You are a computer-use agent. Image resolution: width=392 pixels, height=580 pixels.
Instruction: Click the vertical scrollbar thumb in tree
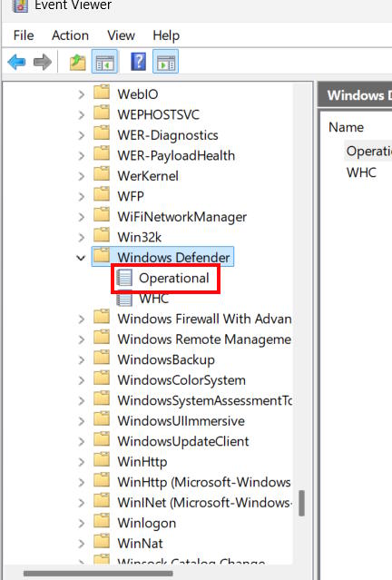pyautogui.click(x=302, y=503)
